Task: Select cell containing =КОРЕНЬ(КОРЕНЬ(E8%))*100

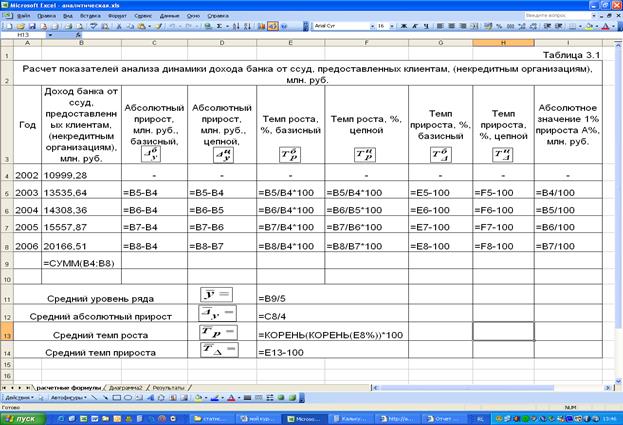Action: click(x=332, y=332)
